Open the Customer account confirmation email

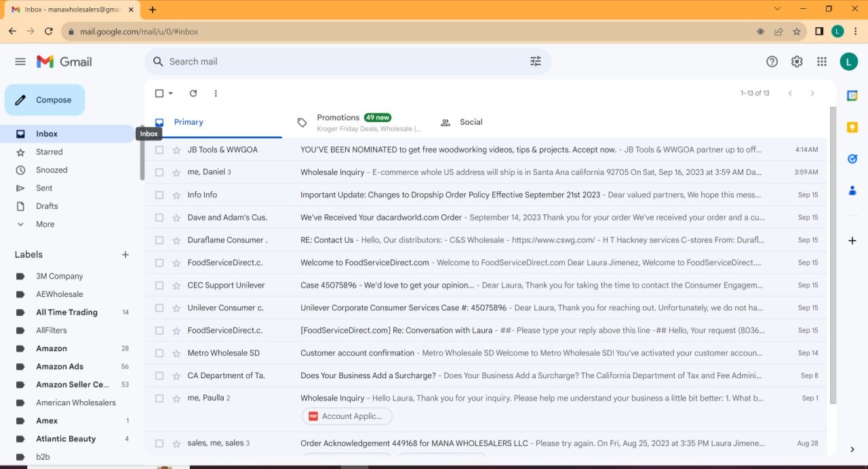coord(486,353)
